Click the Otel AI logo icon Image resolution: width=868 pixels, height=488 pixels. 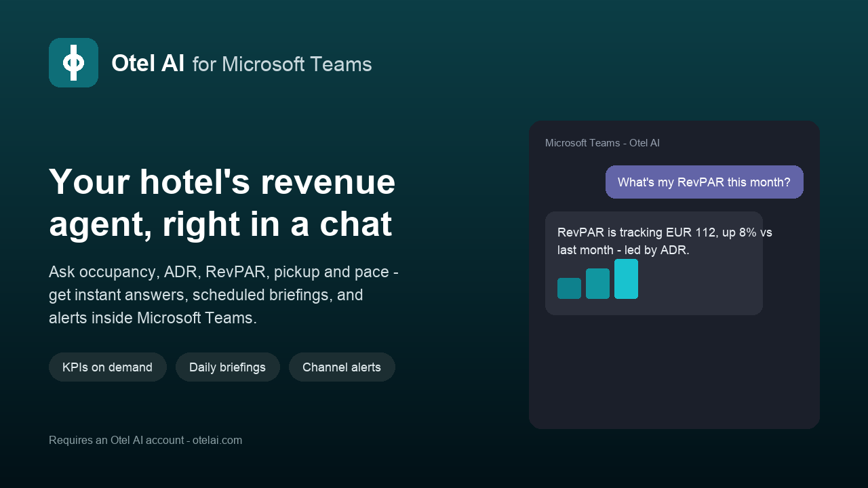click(x=73, y=62)
